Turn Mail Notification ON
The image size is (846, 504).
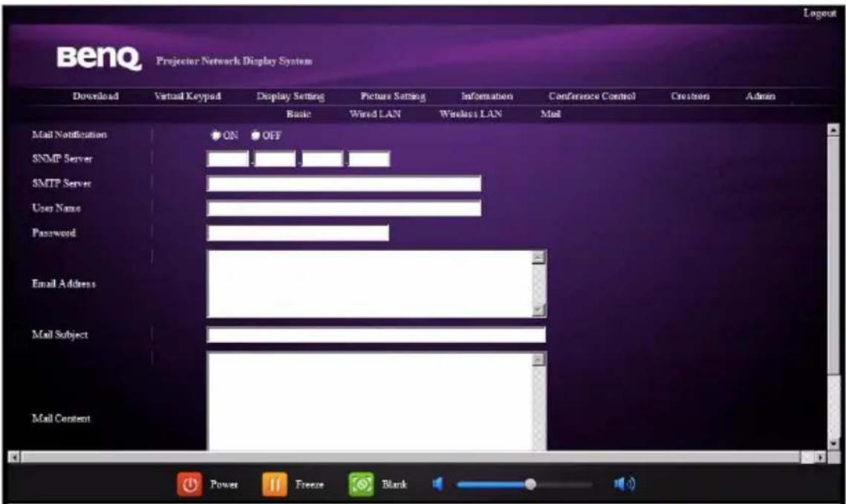pyautogui.click(x=216, y=135)
